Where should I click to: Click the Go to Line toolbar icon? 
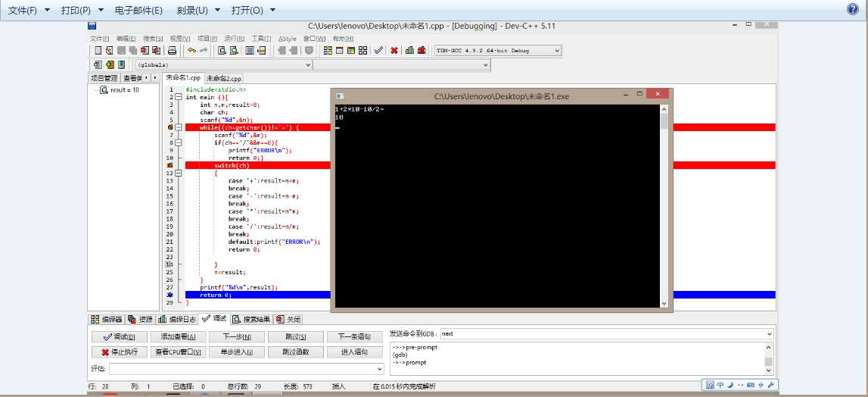pos(262,51)
